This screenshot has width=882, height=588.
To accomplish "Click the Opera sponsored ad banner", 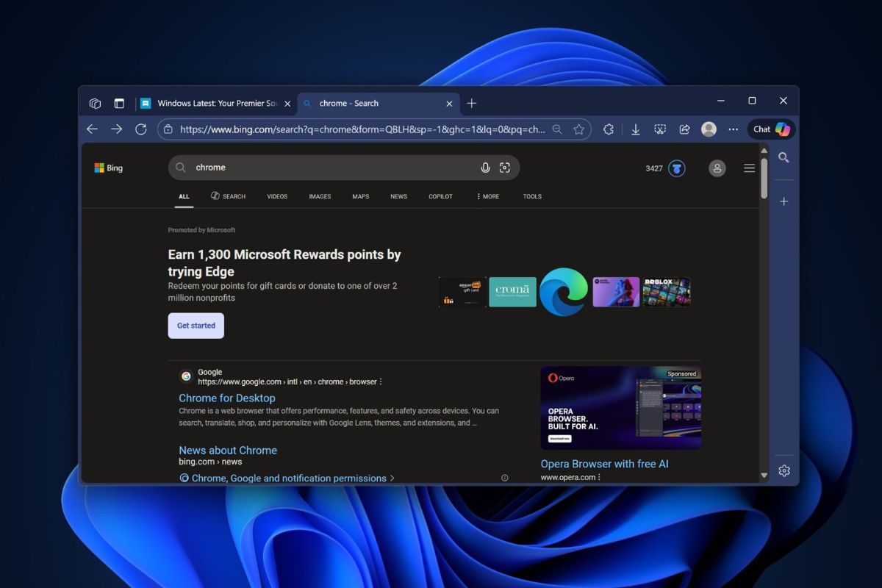I will coord(620,408).
